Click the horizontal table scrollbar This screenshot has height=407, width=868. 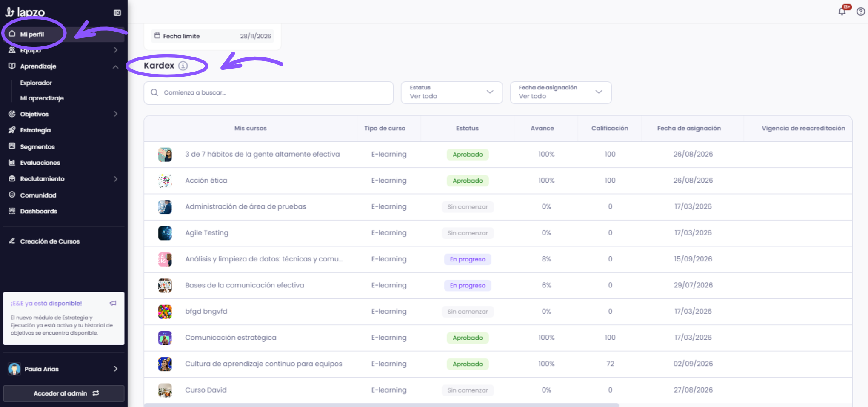381,405
